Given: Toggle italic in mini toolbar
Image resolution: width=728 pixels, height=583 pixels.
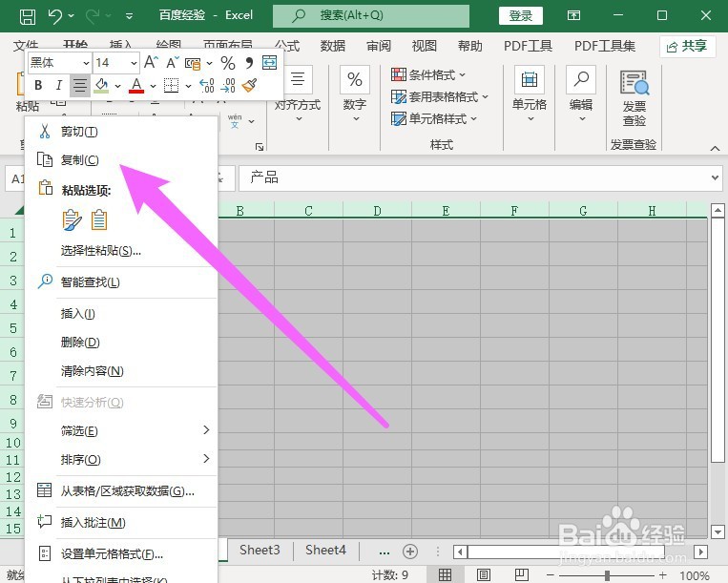Looking at the screenshot, I should click(x=58, y=86).
